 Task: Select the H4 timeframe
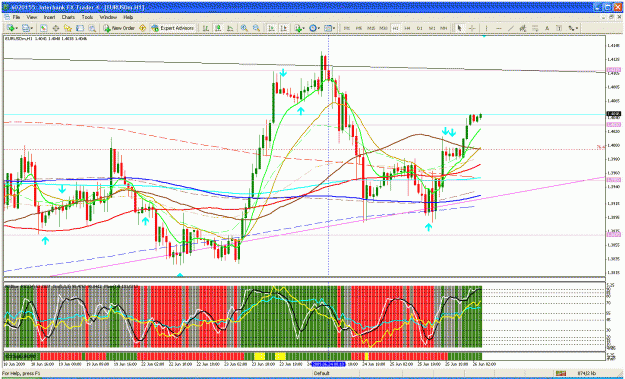point(407,28)
